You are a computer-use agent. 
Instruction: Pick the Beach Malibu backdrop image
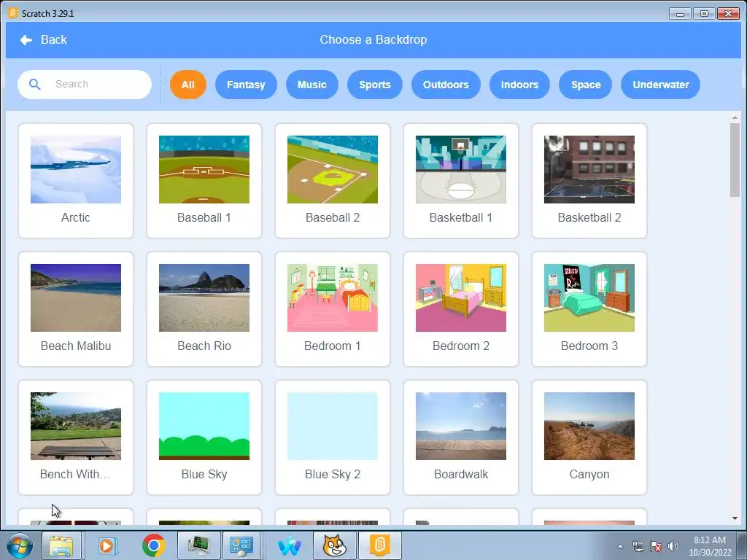coord(76,297)
